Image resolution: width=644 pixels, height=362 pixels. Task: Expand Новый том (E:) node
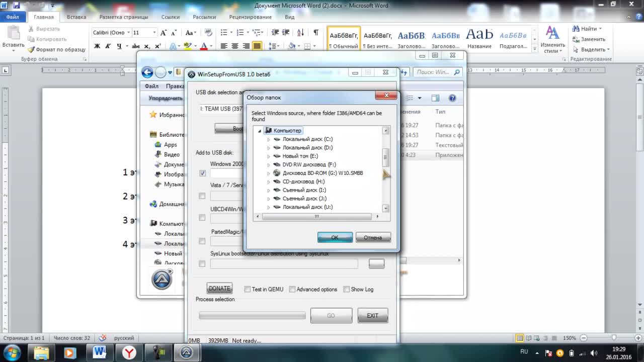pyautogui.click(x=269, y=156)
